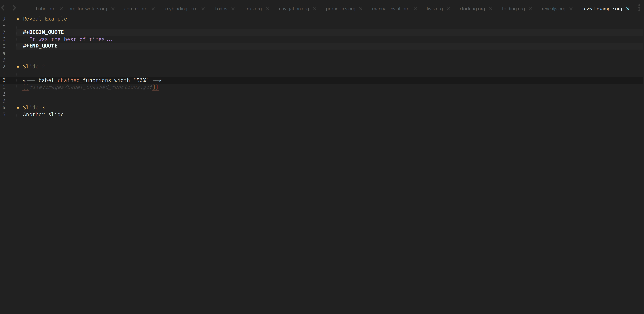644x314 pixels.
Task: Place cursor on Another slide text
Action: tap(43, 114)
